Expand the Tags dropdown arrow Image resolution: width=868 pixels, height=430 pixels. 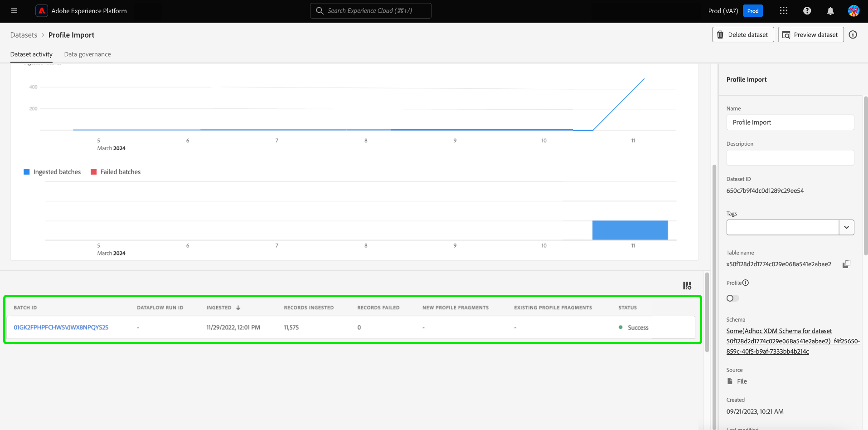click(x=846, y=227)
